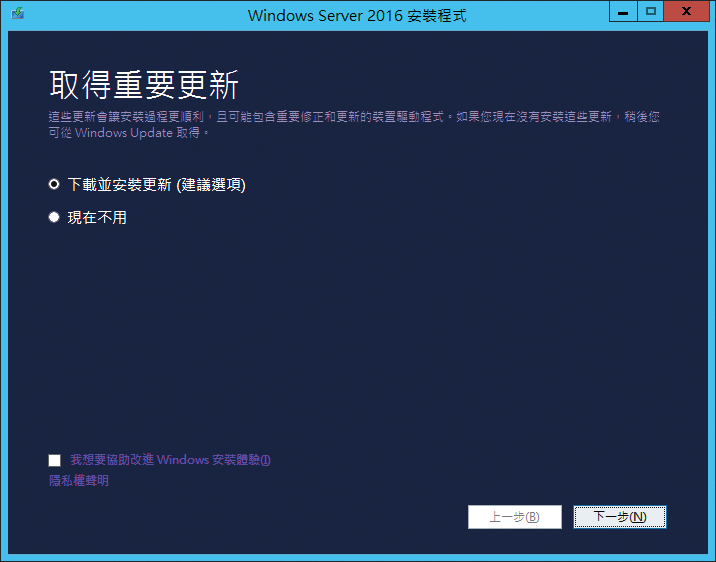Image resolution: width=716 pixels, height=562 pixels.
Task: Click the description mentioning Windows Update 取得
Action: click(354, 125)
